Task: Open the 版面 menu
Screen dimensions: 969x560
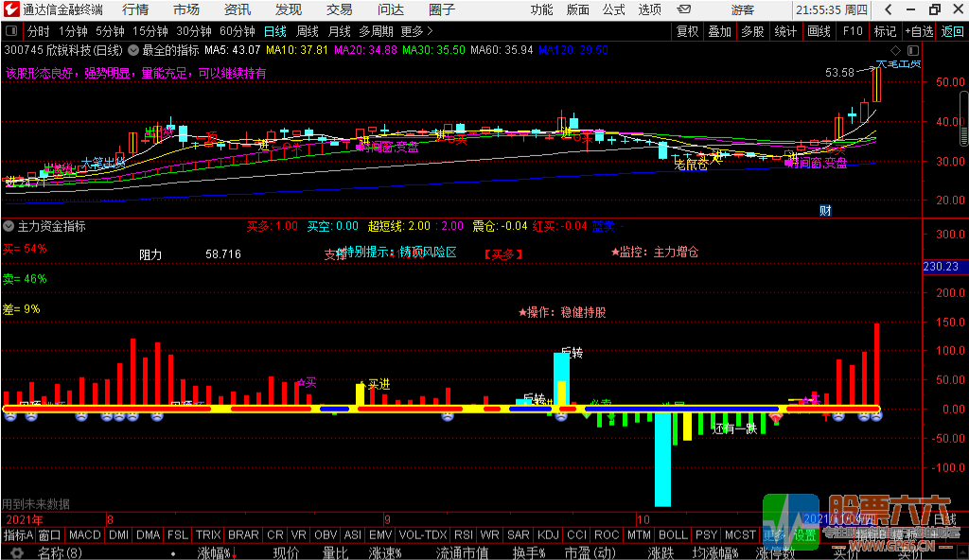Action: coord(578,9)
